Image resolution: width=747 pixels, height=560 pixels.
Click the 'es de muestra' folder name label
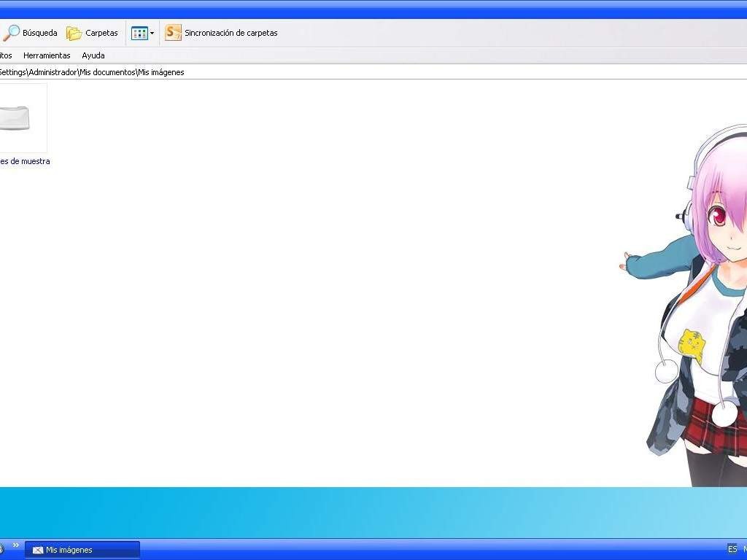pos(25,161)
